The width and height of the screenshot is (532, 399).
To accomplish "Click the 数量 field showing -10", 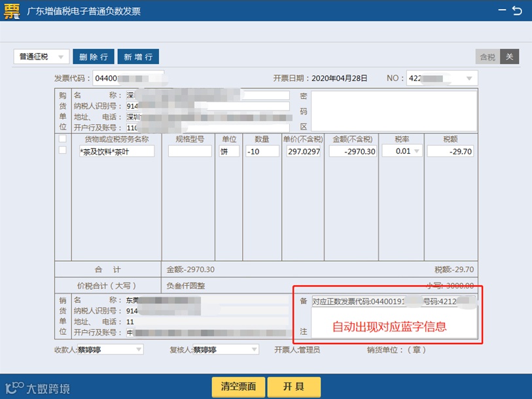I will [x=262, y=151].
